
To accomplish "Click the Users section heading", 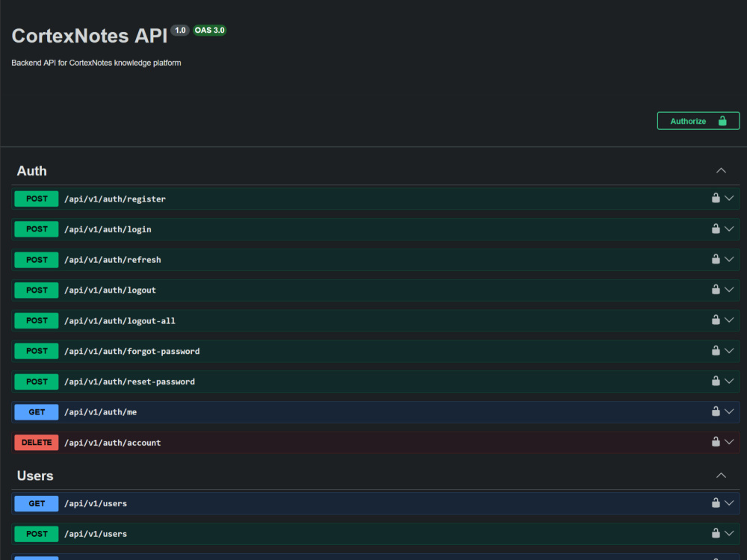I will coord(35,476).
